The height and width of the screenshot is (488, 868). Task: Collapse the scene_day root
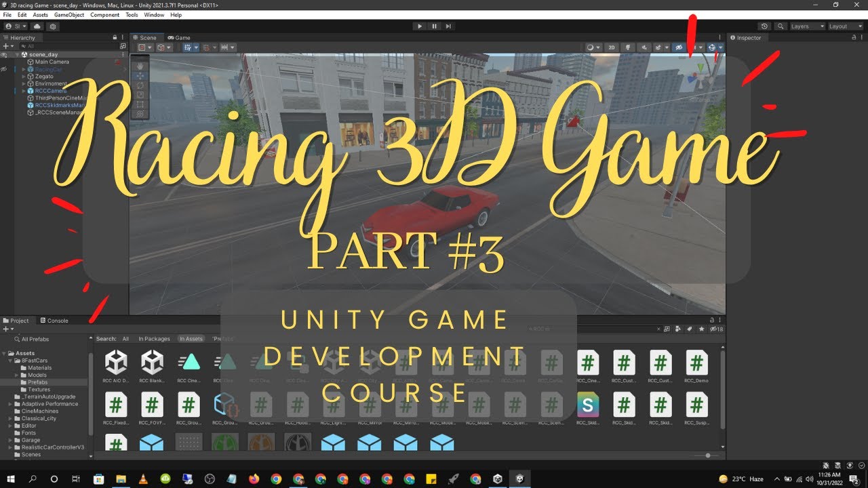[x=17, y=54]
